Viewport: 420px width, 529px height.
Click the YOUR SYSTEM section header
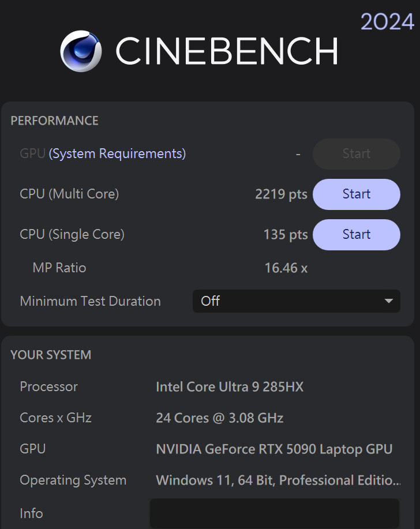click(x=51, y=355)
